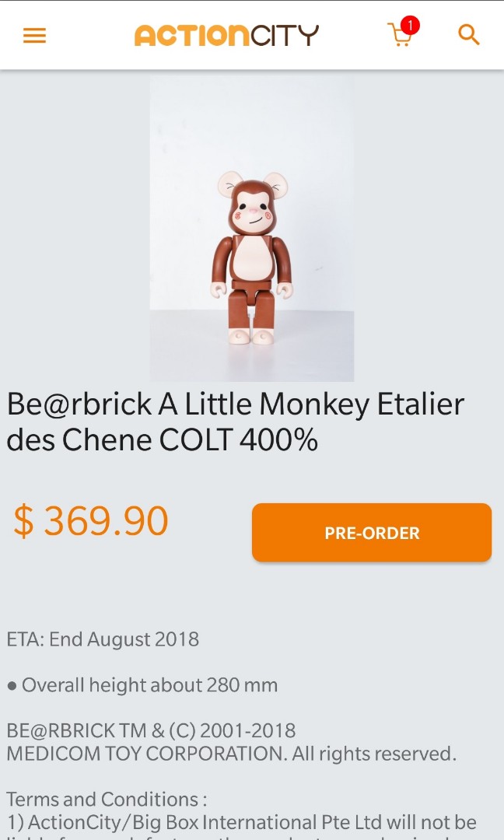Image resolution: width=504 pixels, height=840 pixels.
Task: Click the ETA: End August 2018 line
Action: (103, 639)
